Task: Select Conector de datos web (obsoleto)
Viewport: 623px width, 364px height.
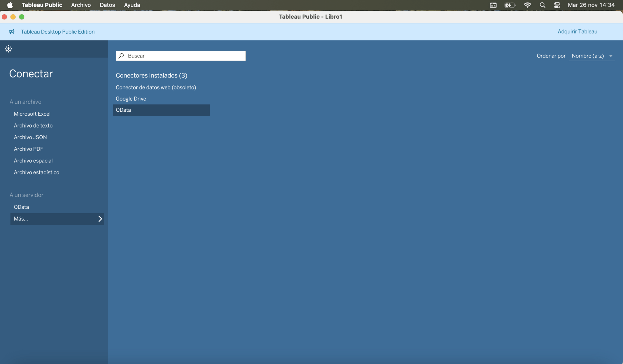Action: coord(156,87)
